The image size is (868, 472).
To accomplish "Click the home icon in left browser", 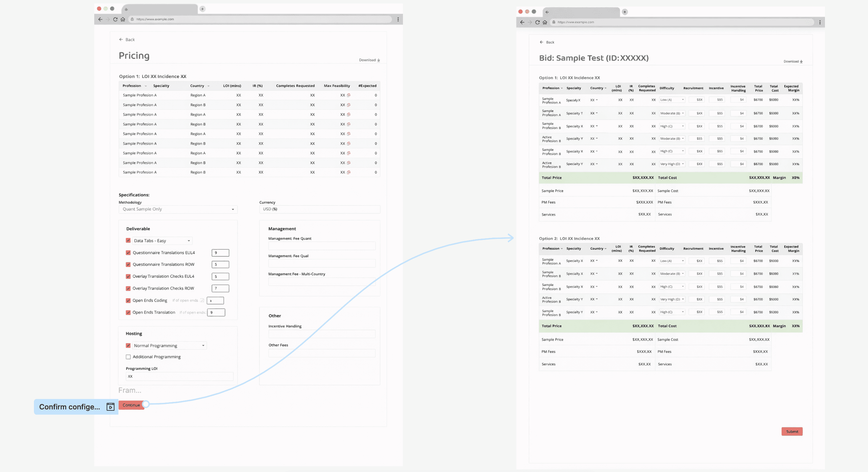I will 123,19.
